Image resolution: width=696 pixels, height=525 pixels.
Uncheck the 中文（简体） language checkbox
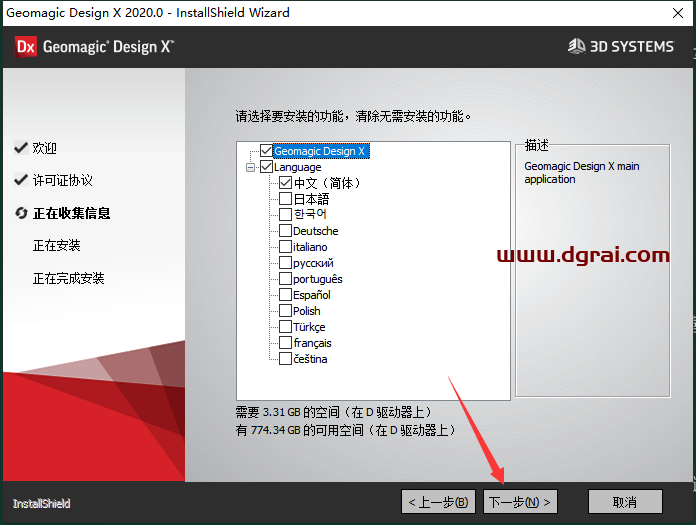point(285,182)
